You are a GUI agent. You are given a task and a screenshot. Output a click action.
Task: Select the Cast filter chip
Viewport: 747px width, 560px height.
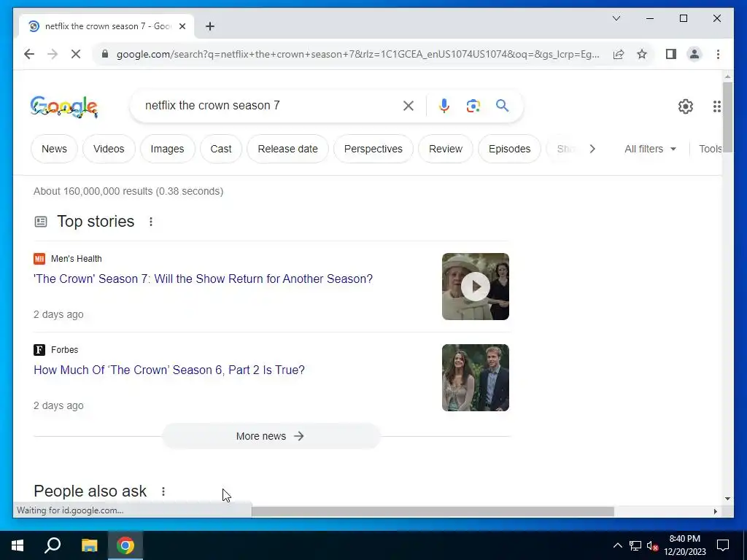pos(221,149)
